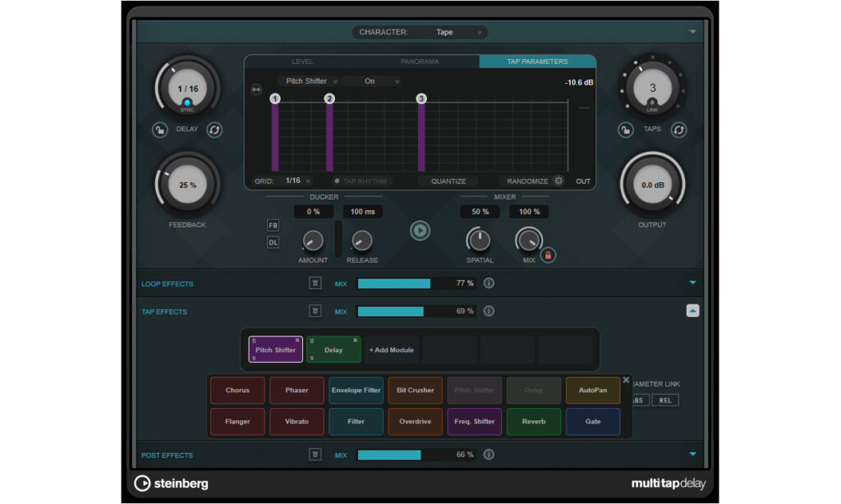Click the Feedback knob showing 25 %

[187, 185]
